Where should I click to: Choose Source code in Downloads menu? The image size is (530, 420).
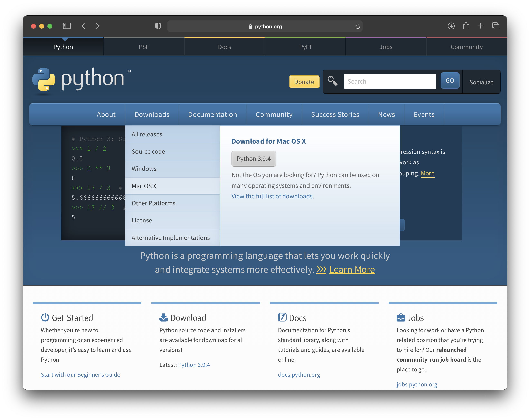(172, 151)
